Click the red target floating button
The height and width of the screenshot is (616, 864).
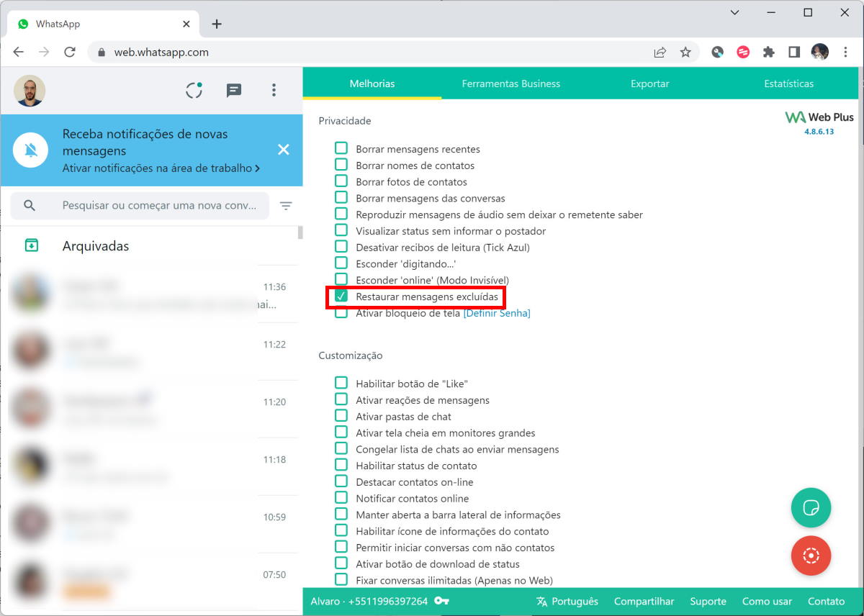[x=811, y=555]
